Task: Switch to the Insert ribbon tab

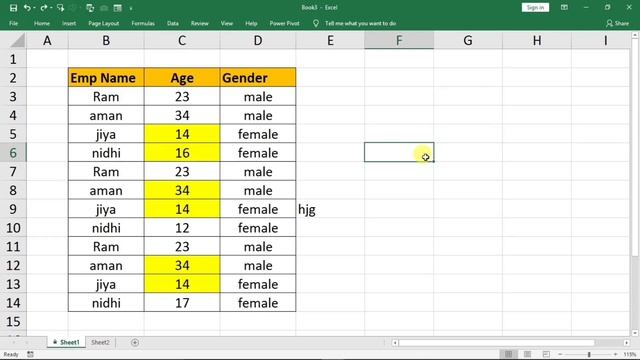Action: [x=69, y=24]
